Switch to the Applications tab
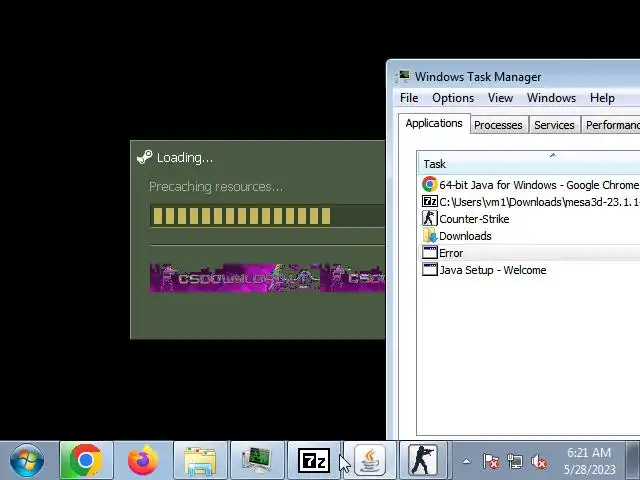Screen dimensions: 640x480 point(434,123)
